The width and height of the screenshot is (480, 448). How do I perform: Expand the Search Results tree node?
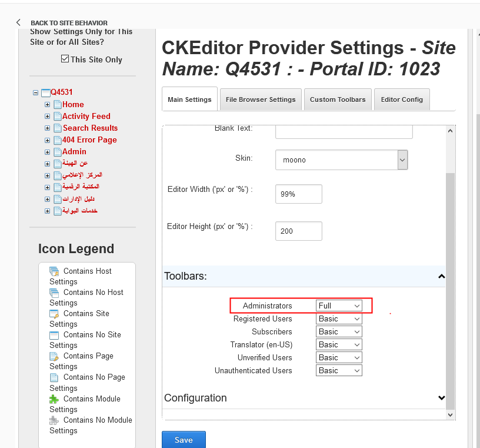(47, 128)
